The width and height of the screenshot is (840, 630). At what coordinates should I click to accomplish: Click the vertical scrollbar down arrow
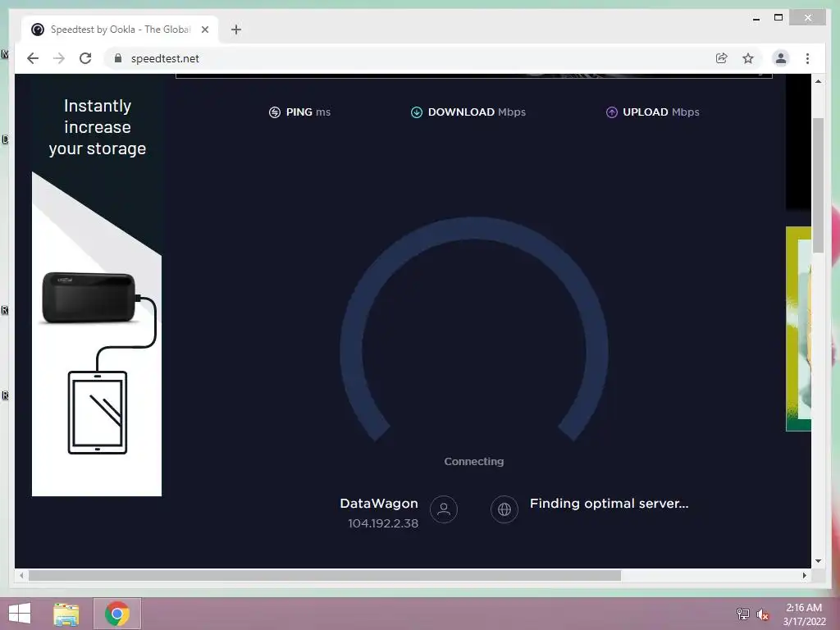pyautogui.click(x=818, y=561)
